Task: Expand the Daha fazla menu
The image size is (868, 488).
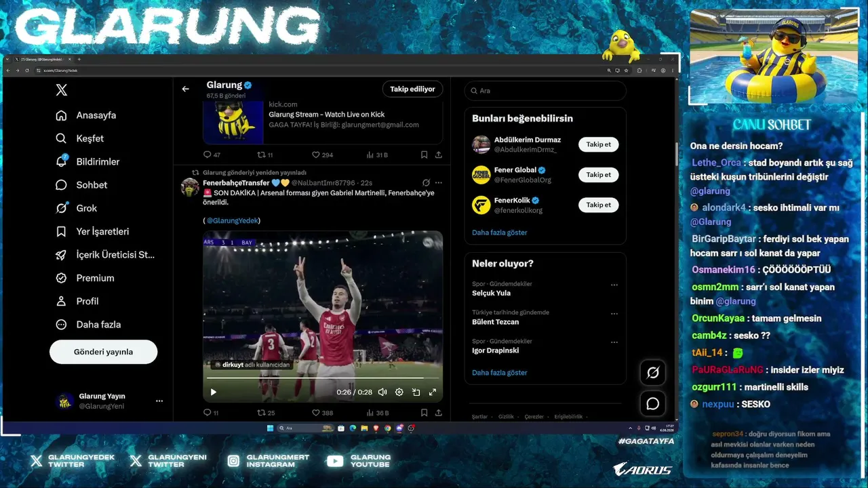Action: pyautogui.click(x=88, y=325)
